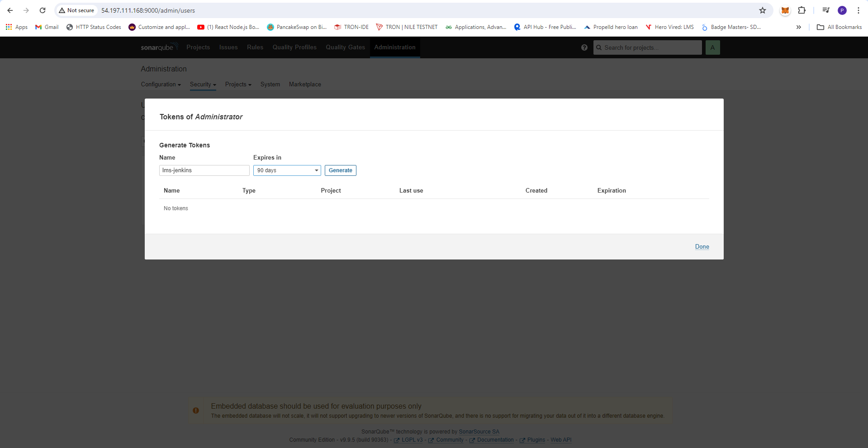Click the Generate token button
The width and height of the screenshot is (868, 448).
pyautogui.click(x=341, y=170)
